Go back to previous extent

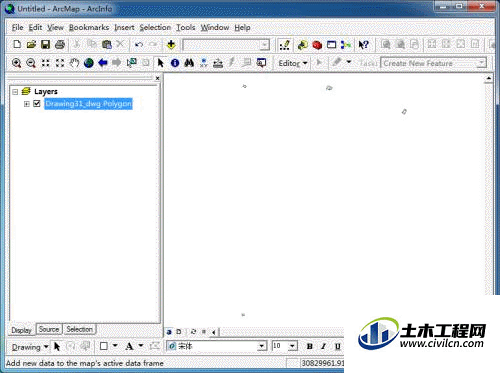click(103, 63)
